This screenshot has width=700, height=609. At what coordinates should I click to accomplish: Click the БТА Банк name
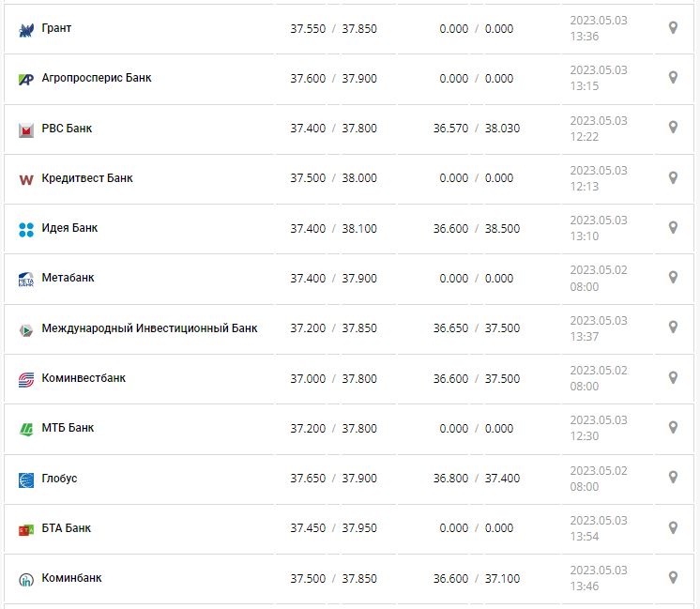[67, 528]
